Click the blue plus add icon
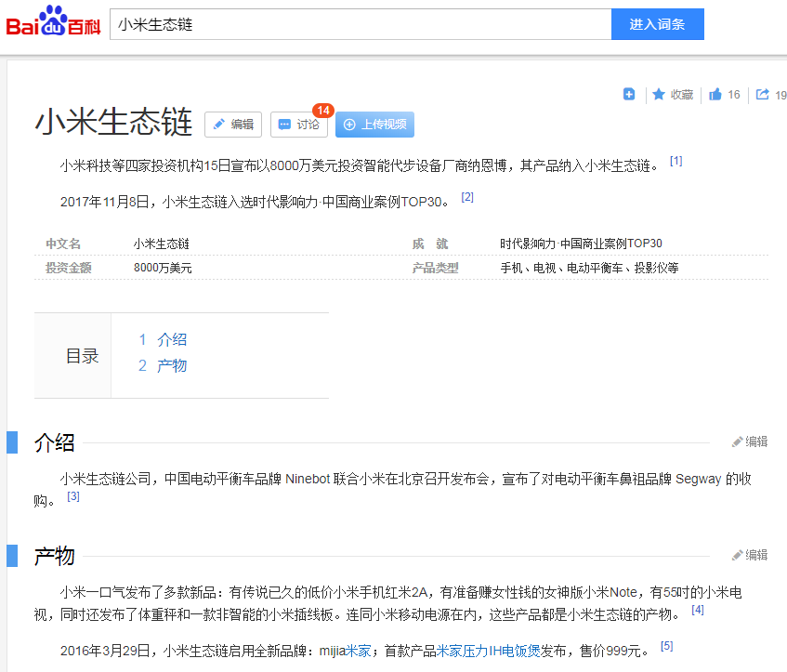This screenshot has height=672, width=787. [x=629, y=94]
